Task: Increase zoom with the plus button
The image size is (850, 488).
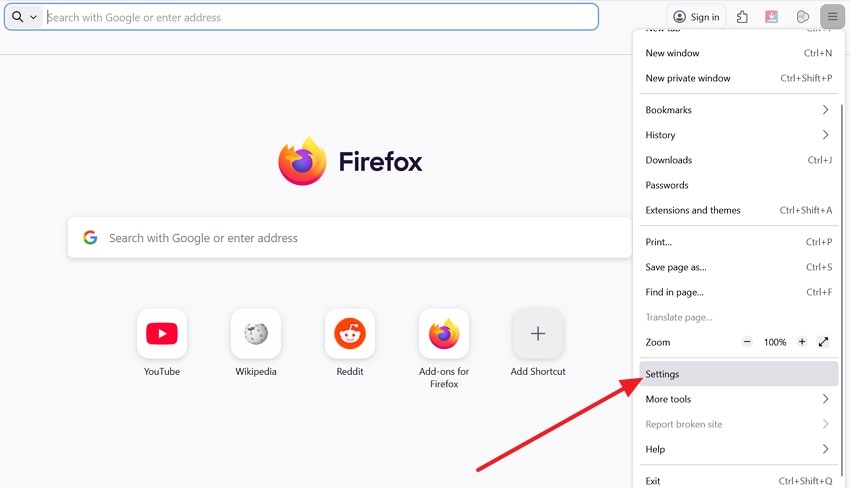Action: pos(802,342)
